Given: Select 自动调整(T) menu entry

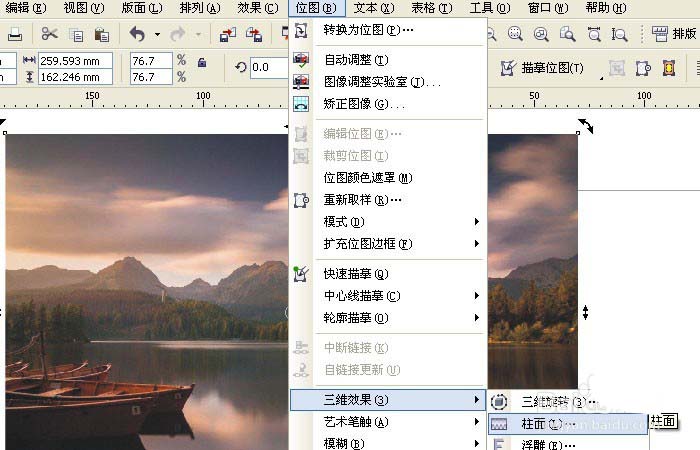Looking at the screenshot, I should click(388, 59).
